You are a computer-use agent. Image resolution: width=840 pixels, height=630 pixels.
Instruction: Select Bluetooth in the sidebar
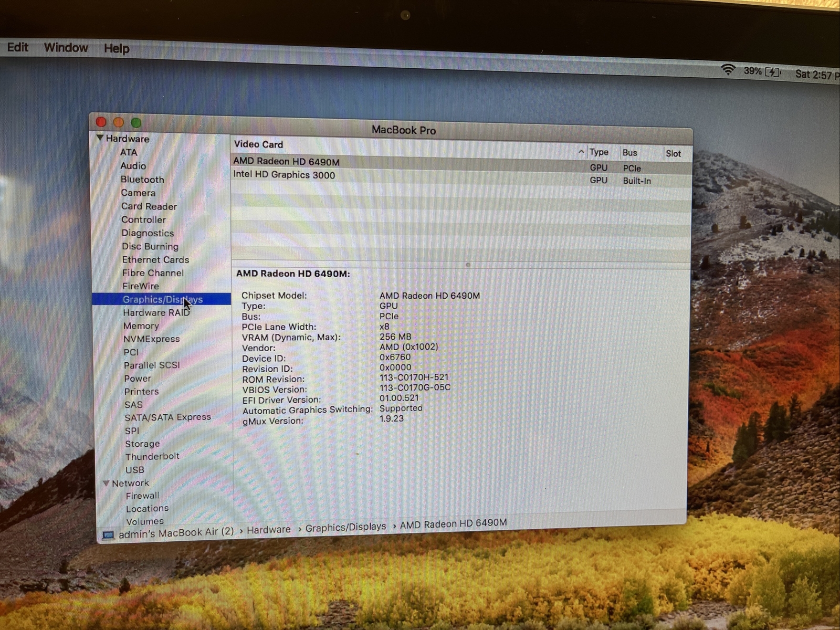(142, 180)
